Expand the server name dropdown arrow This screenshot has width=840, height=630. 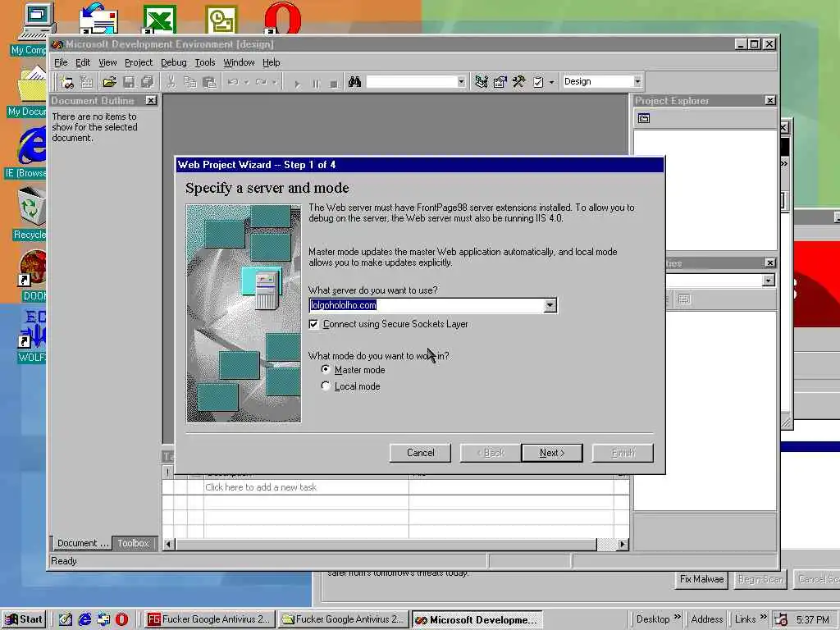(x=550, y=305)
